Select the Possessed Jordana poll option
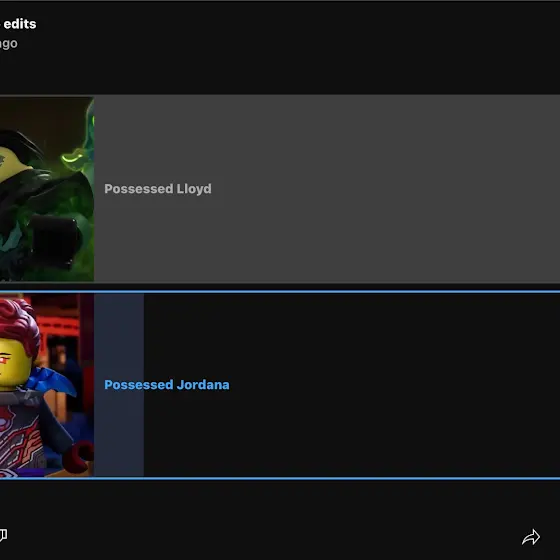 280,385
